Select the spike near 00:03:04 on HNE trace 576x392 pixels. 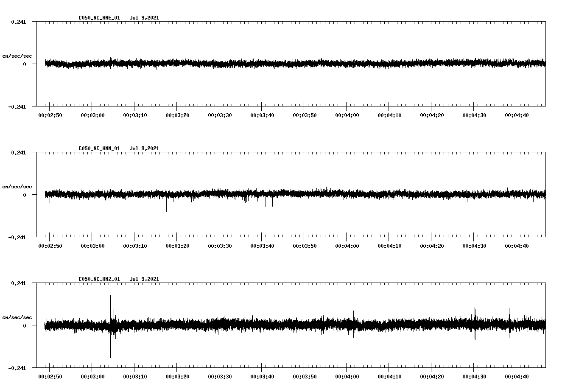110,55
